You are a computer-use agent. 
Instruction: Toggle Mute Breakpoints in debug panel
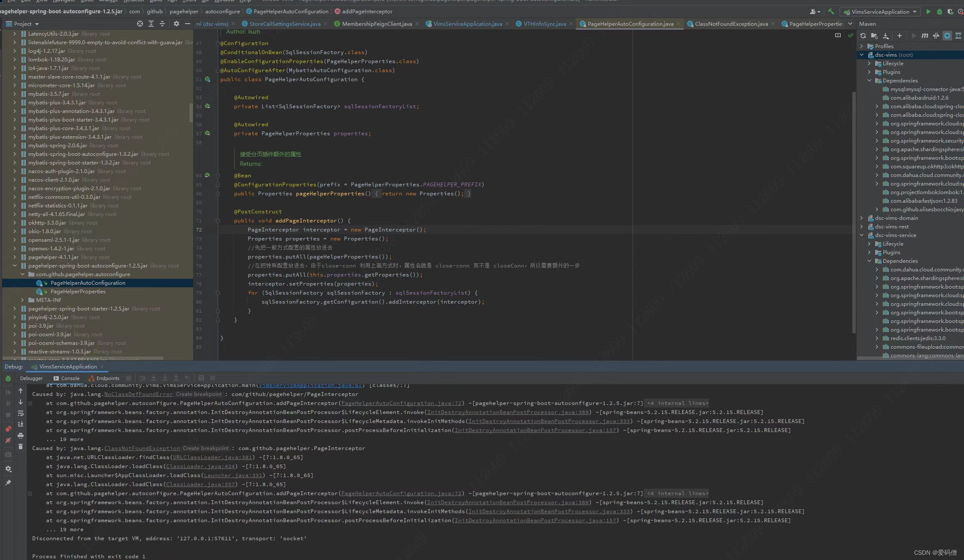(x=8, y=440)
